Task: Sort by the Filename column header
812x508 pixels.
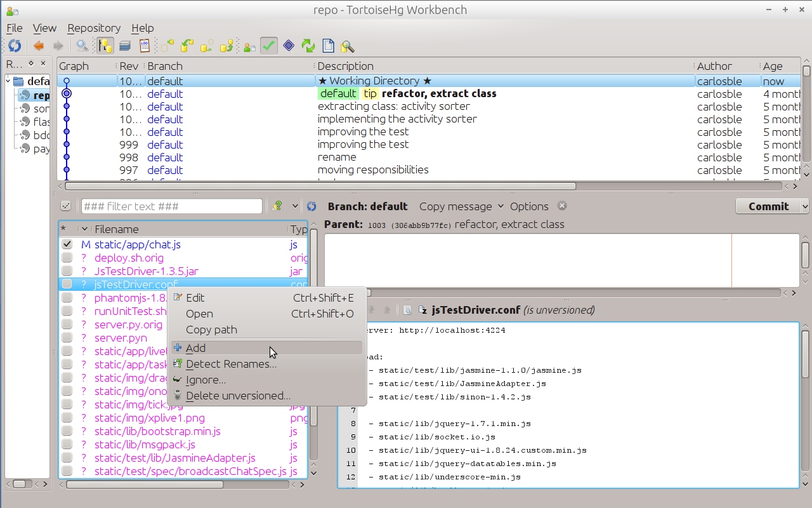Action: [188, 229]
